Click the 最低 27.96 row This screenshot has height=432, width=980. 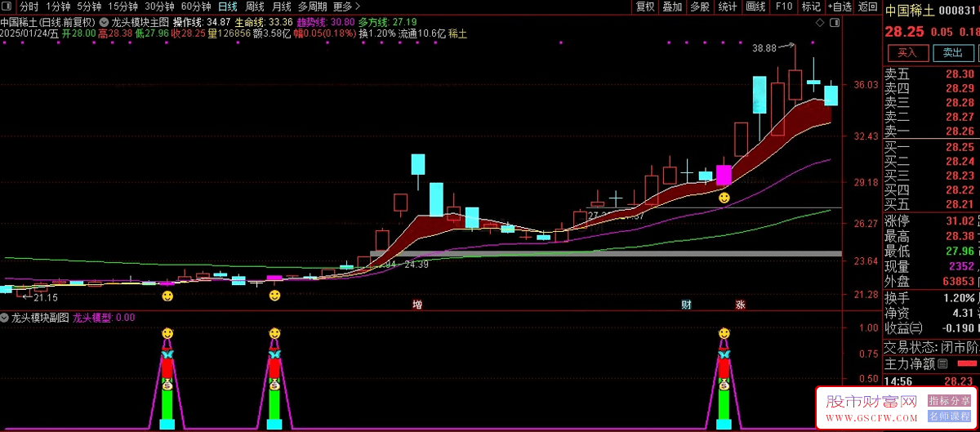click(x=931, y=251)
